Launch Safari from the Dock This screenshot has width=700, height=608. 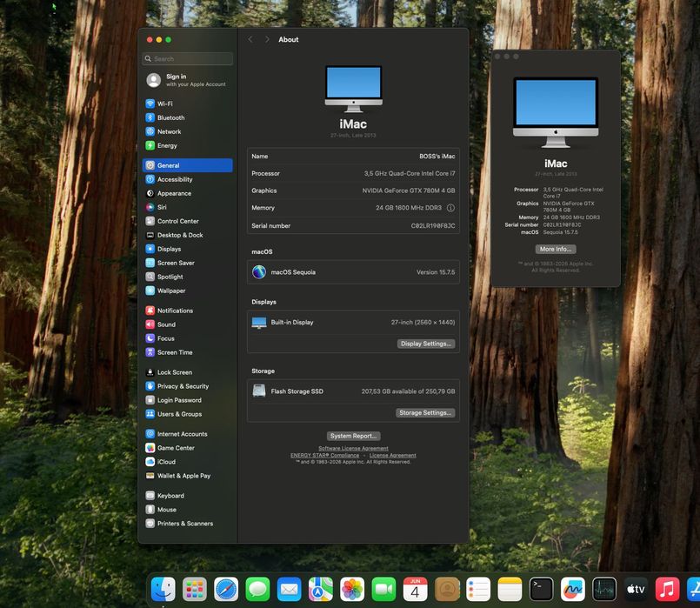tap(226, 589)
